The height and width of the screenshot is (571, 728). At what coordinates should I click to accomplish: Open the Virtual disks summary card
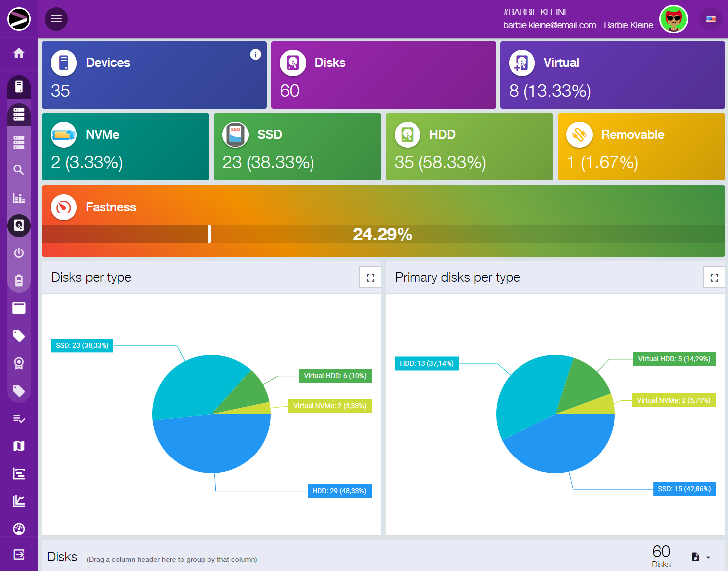coord(612,75)
